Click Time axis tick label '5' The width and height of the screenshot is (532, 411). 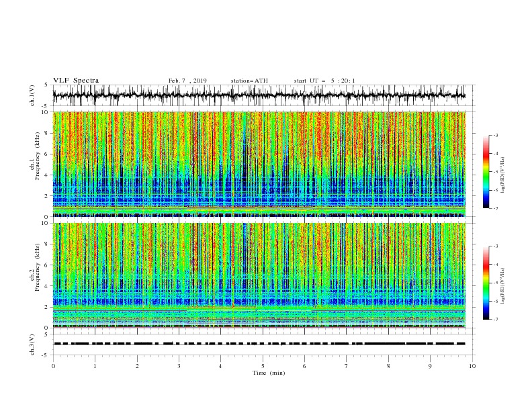[x=263, y=366]
